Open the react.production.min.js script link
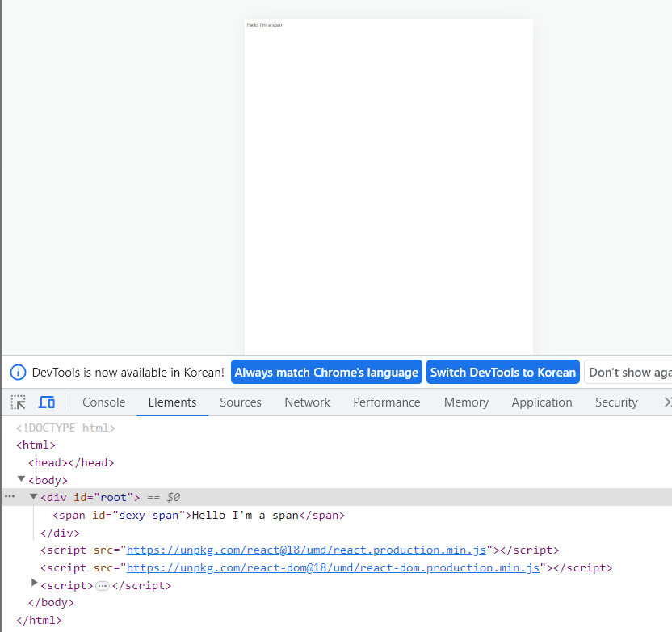Image resolution: width=672 pixels, height=632 pixels. coord(306,550)
